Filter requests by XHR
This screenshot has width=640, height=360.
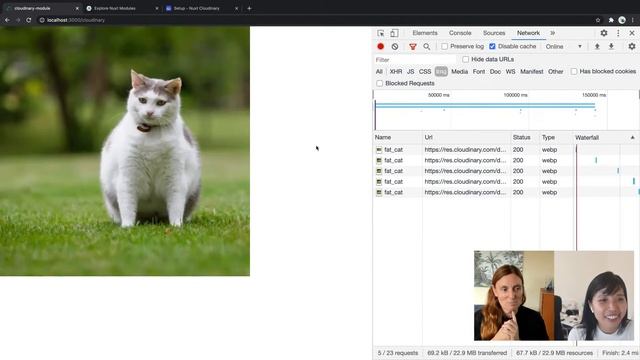coord(396,71)
